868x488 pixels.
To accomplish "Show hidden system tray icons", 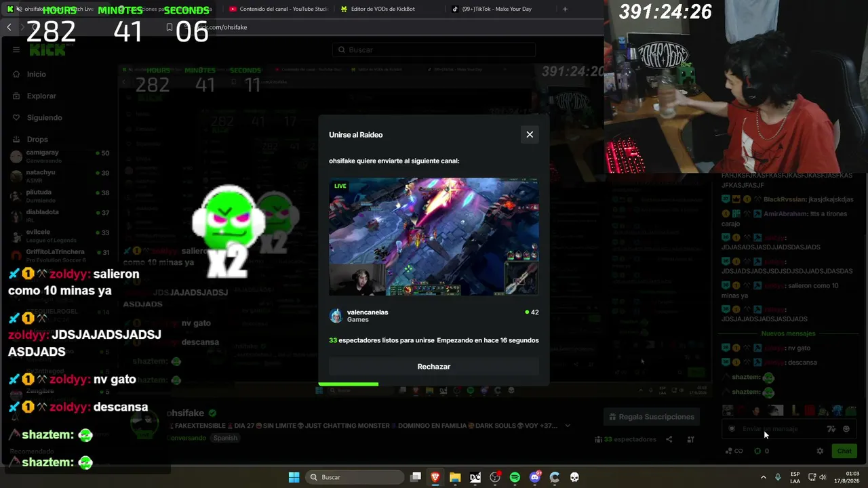I will [x=764, y=477].
